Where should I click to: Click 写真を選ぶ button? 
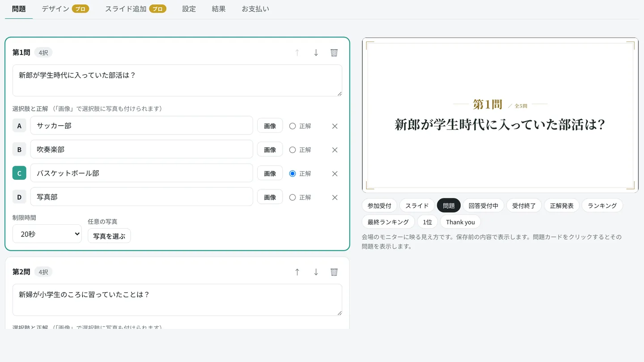point(109,236)
